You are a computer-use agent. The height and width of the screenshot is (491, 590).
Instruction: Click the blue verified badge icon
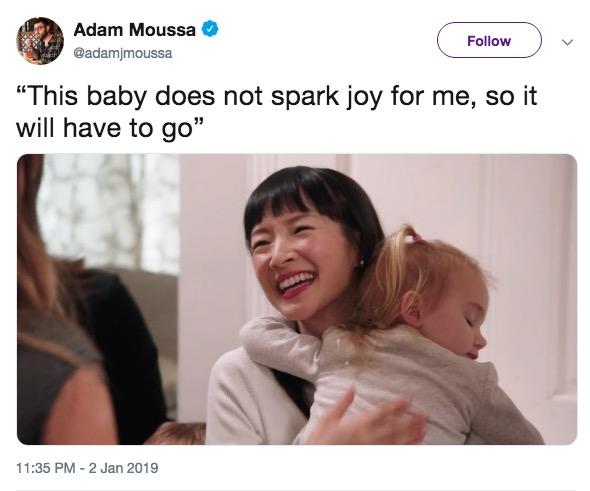click(211, 29)
